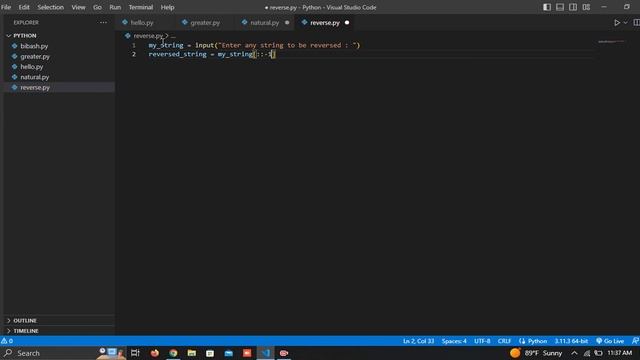The height and width of the screenshot is (360, 640).
Task: Open the Terminal menu
Action: tap(141, 7)
